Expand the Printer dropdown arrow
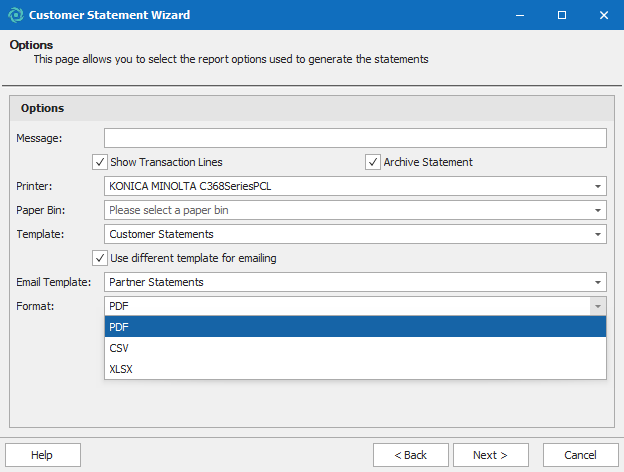The image size is (624, 472). coord(597,186)
